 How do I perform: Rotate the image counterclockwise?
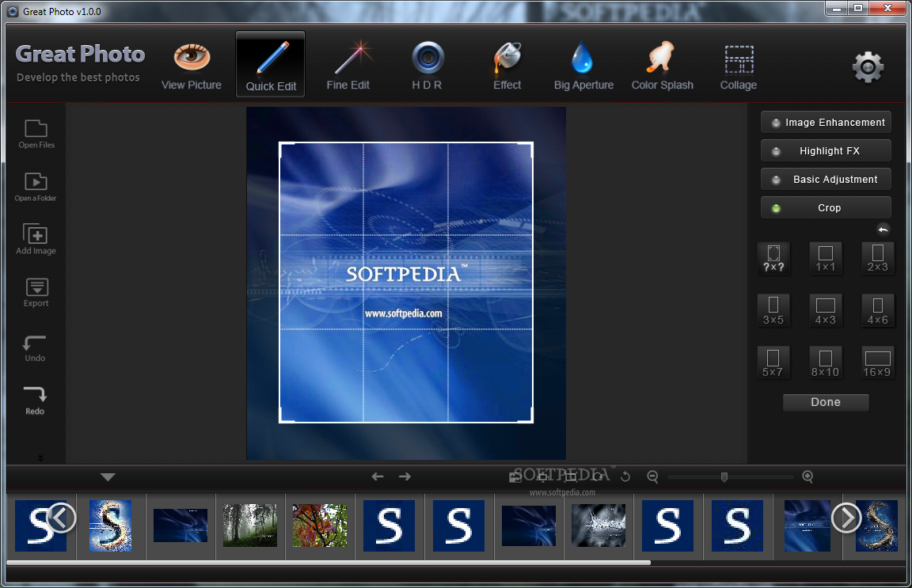625,477
